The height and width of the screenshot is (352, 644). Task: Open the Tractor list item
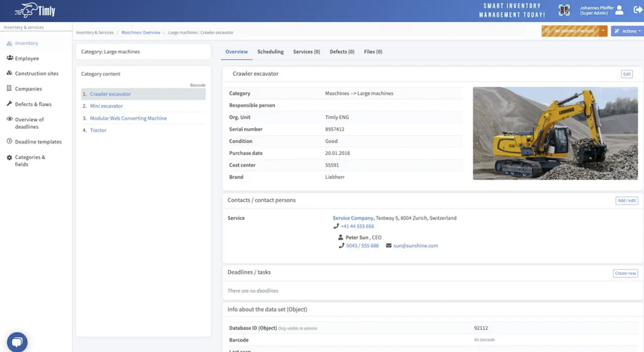point(98,130)
